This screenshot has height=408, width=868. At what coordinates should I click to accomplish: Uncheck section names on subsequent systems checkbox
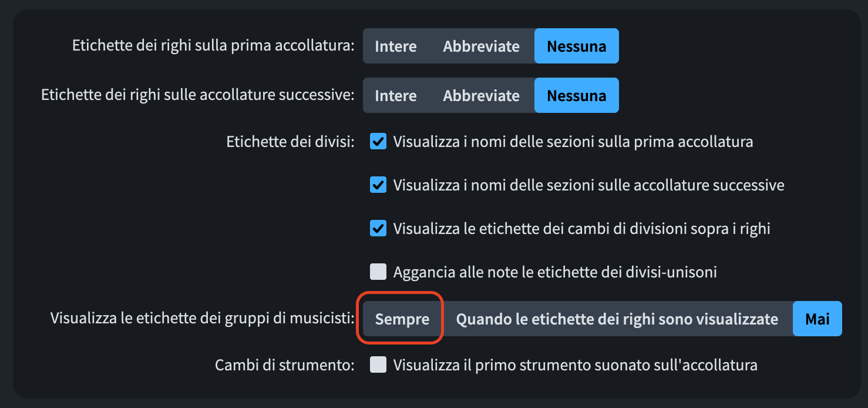click(x=378, y=185)
